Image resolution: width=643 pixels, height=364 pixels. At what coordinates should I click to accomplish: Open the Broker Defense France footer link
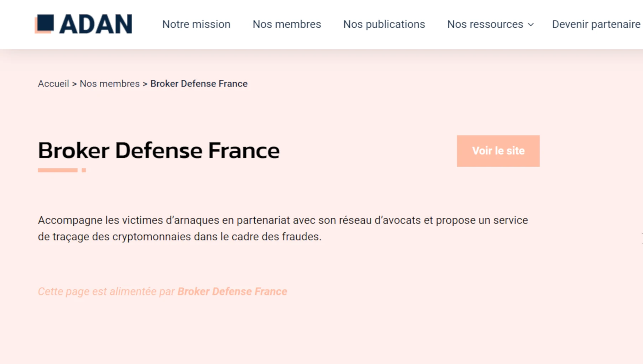click(x=232, y=291)
